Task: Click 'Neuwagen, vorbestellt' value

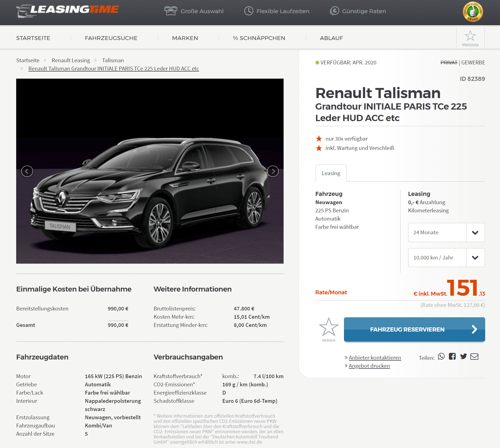Action: tap(113, 417)
